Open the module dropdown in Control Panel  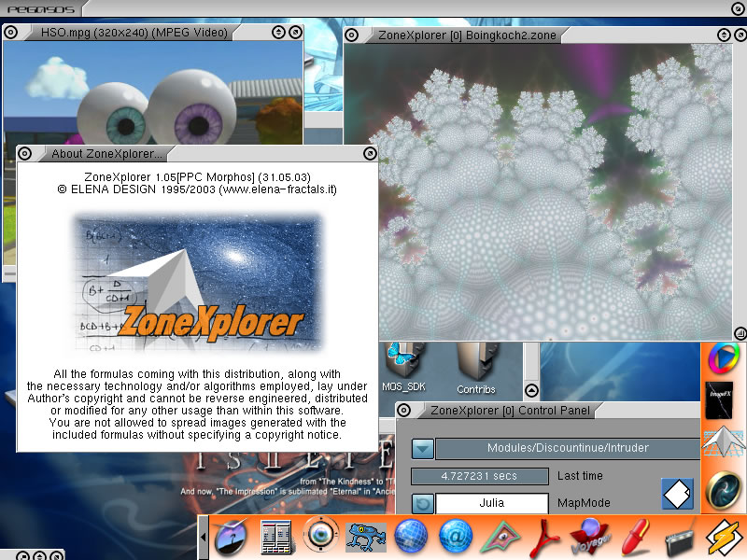tap(423, 449)
